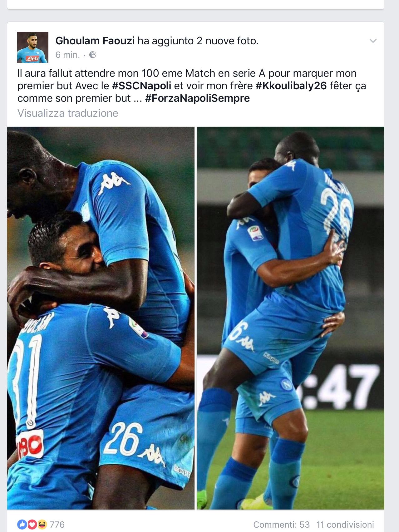
Task: View the Commenti: 53 comments
Action: coord(281,525)
